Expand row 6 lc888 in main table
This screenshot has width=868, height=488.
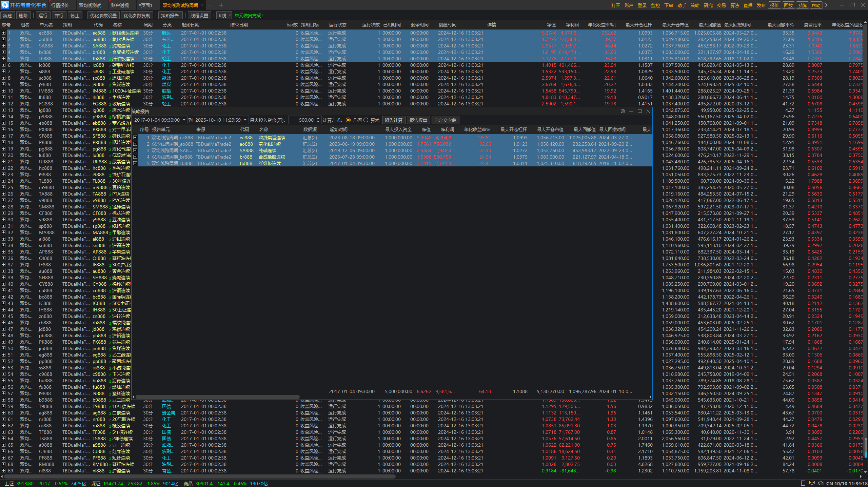click(3, 65)
